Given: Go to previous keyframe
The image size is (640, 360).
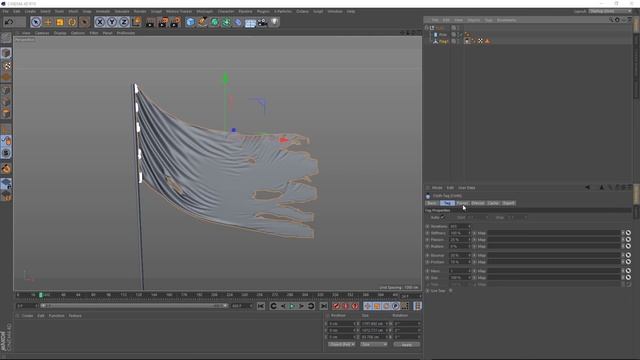Looking at the screenshot, I should pyautogui.click(x=273, y=306).
